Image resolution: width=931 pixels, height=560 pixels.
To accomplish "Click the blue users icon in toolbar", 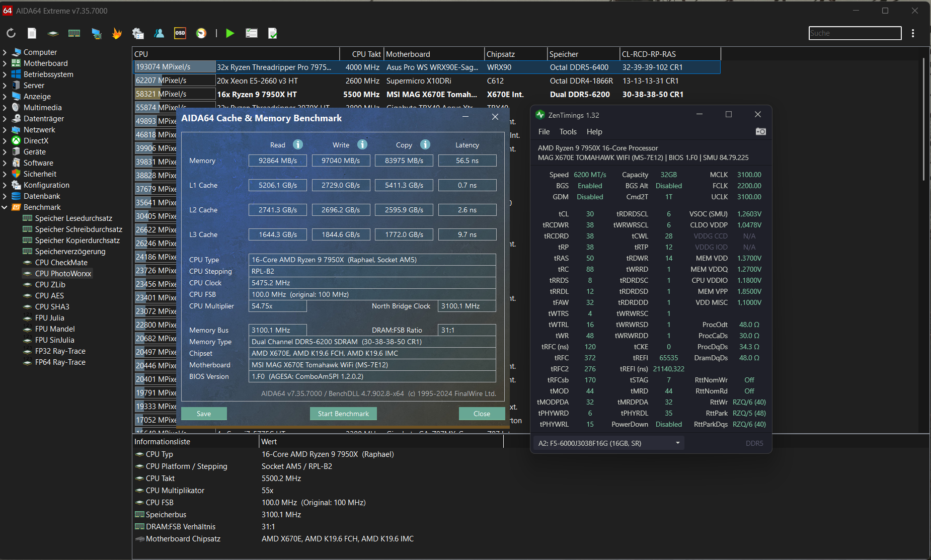I will click(x=159, y=33).
